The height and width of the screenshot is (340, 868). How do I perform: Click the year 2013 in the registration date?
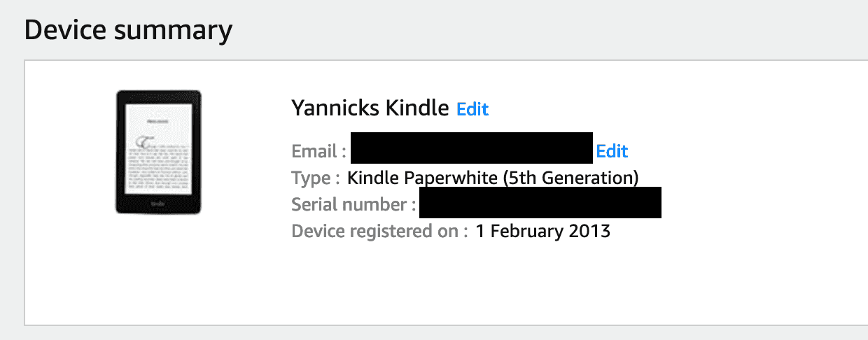[x=592, y=232]
